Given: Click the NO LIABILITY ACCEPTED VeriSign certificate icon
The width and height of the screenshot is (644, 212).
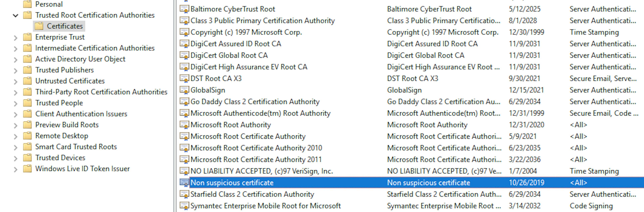Looking at the screenshot, I should coord(184,171).
